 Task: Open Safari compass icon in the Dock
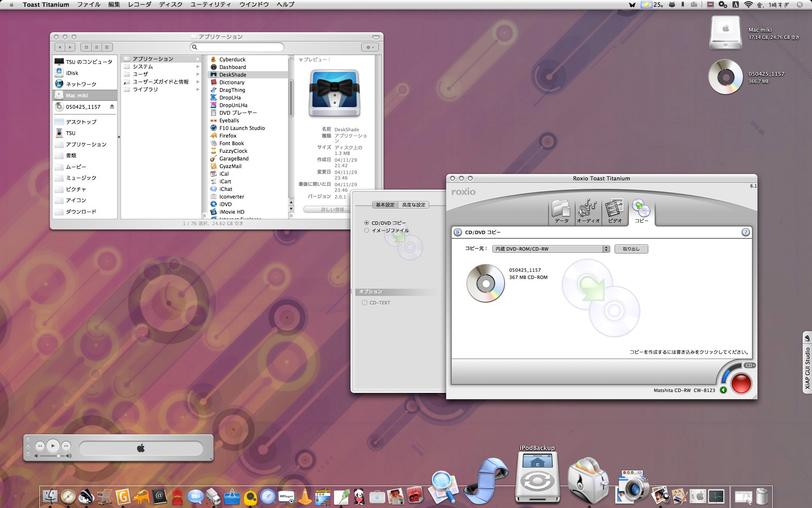68,496
